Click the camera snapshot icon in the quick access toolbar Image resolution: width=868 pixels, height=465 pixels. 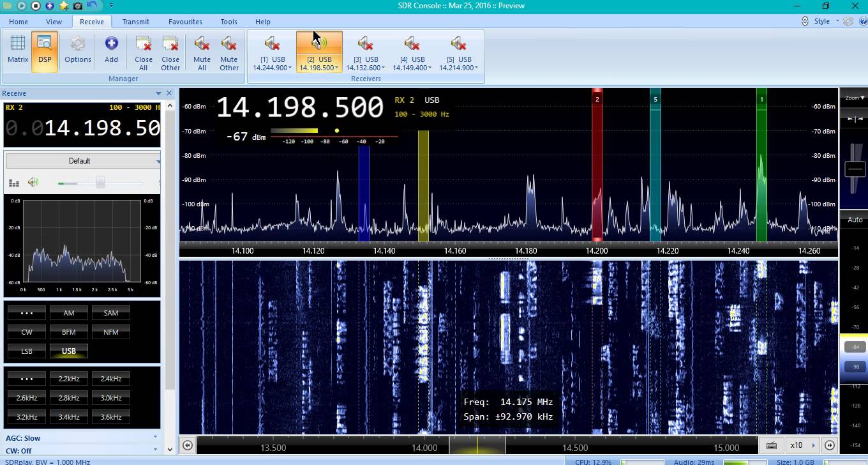(77, 6)
